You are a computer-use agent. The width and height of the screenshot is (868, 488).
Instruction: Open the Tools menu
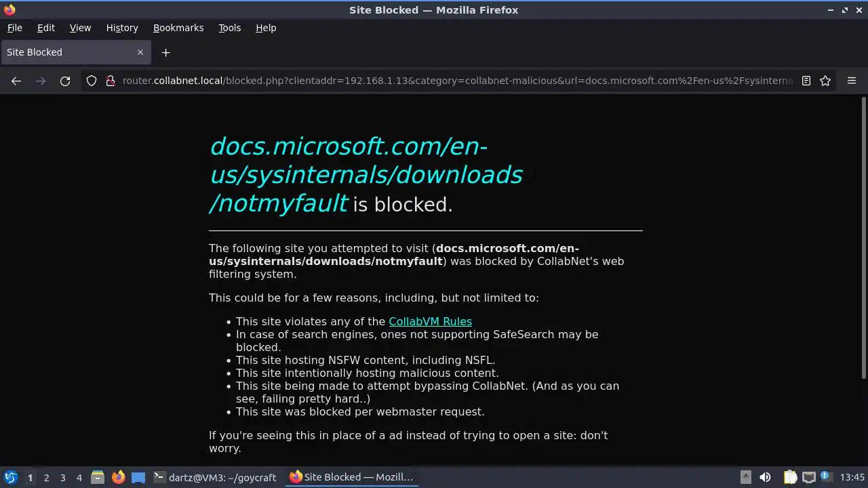point(229,28)
